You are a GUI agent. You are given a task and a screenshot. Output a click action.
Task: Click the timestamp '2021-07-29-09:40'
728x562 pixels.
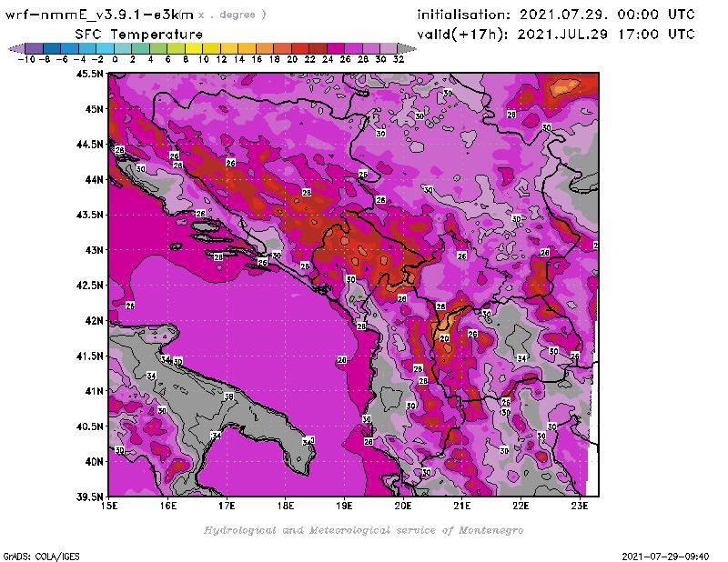click(665, 557)
